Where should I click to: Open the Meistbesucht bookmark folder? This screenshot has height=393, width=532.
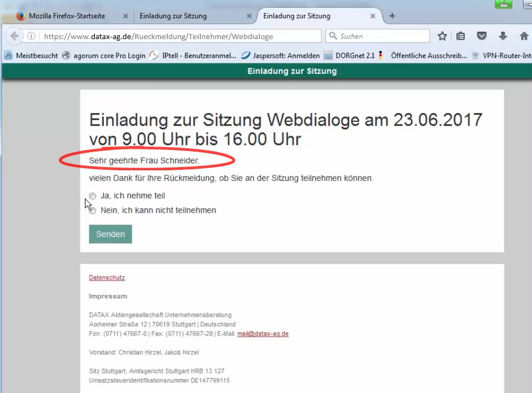point(31,56)
